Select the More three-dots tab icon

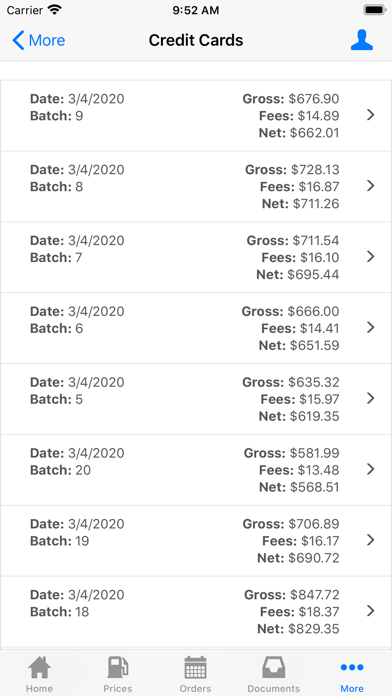352,667
